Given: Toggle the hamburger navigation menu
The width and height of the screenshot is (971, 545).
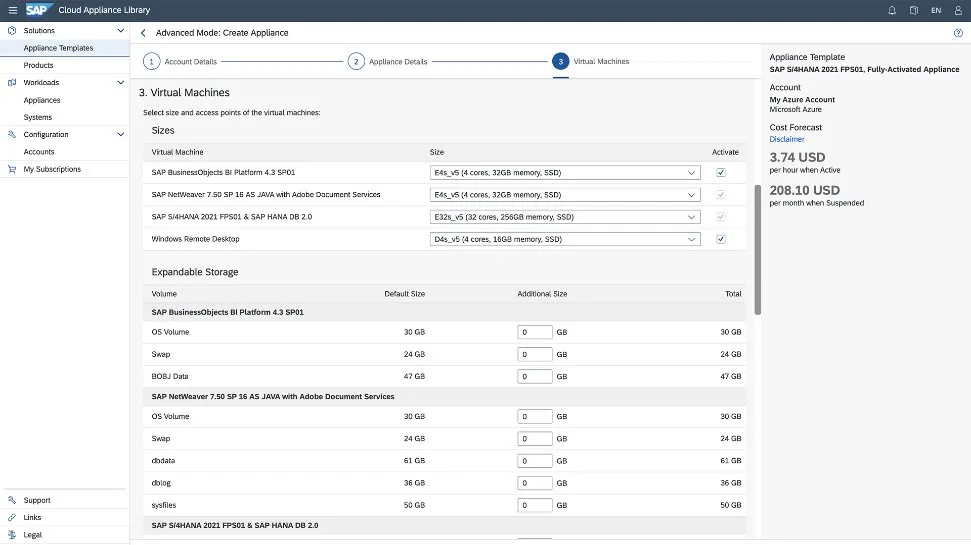Looking at the screenshot, I should 12,10.
